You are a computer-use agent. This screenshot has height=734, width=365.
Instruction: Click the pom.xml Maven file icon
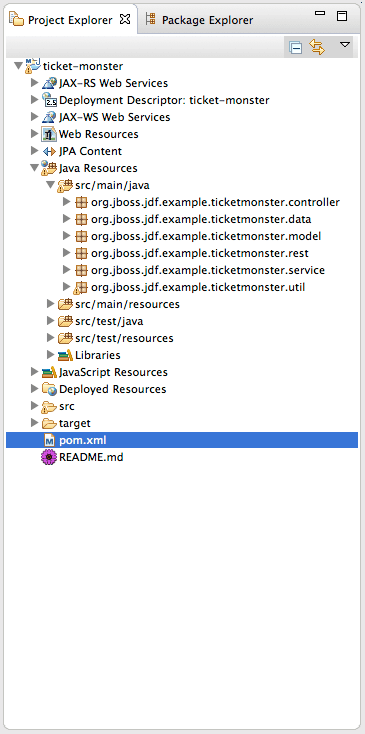click(x=49, y=440)
